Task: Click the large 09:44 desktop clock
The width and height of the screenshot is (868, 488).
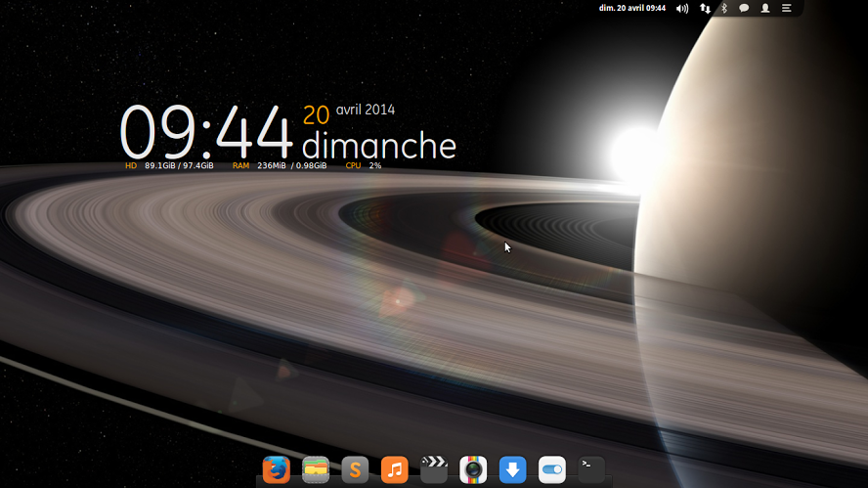Action: click(205, 133)
